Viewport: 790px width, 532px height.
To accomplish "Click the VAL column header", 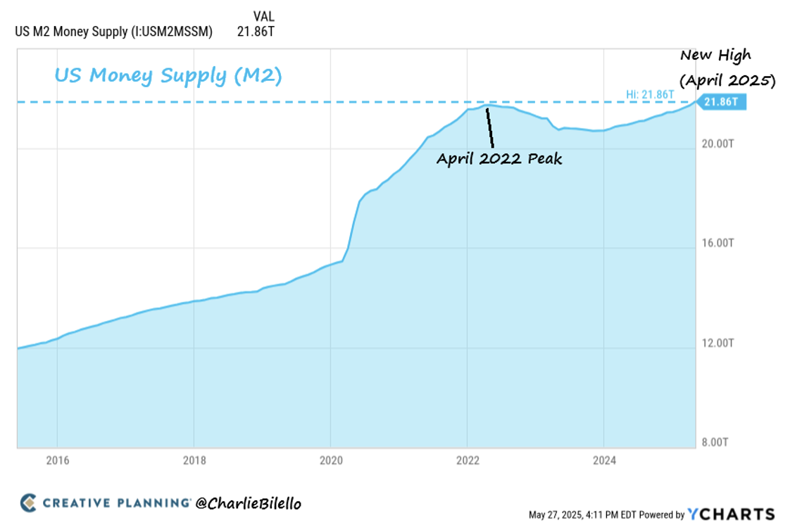I will (x=263, y=15).
